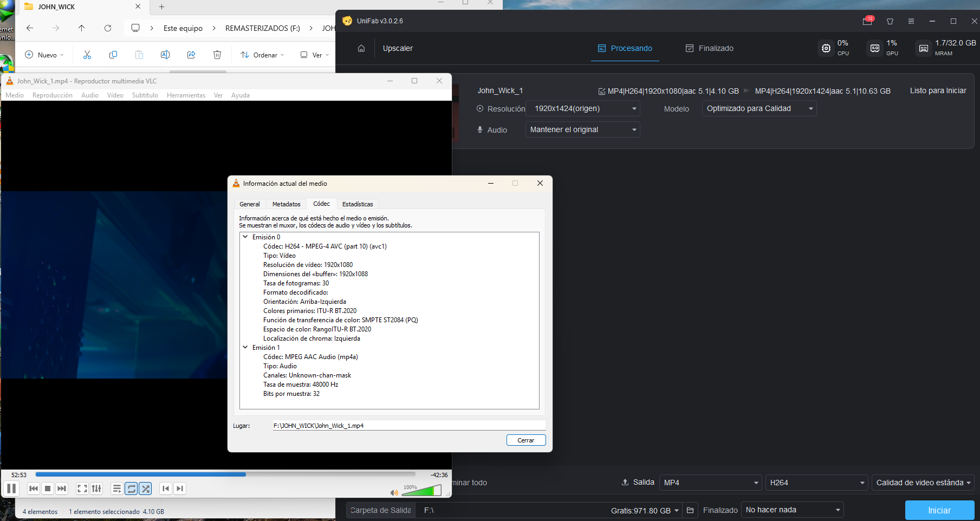The image size is (980, 521).
Task: Click the Iniciar button in UniFab
Action: [x=939, y=510]
